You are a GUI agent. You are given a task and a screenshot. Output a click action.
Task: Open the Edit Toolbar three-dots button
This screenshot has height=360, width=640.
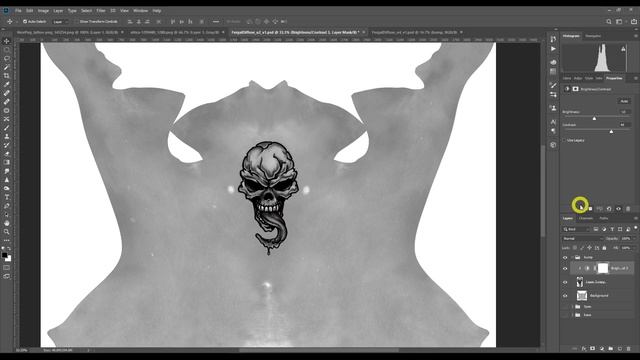pyautogui.click(x=7, y=240)
